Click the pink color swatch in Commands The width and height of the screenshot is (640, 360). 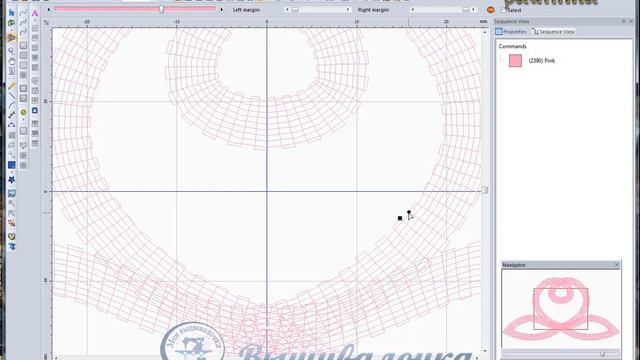coord(515,61)
